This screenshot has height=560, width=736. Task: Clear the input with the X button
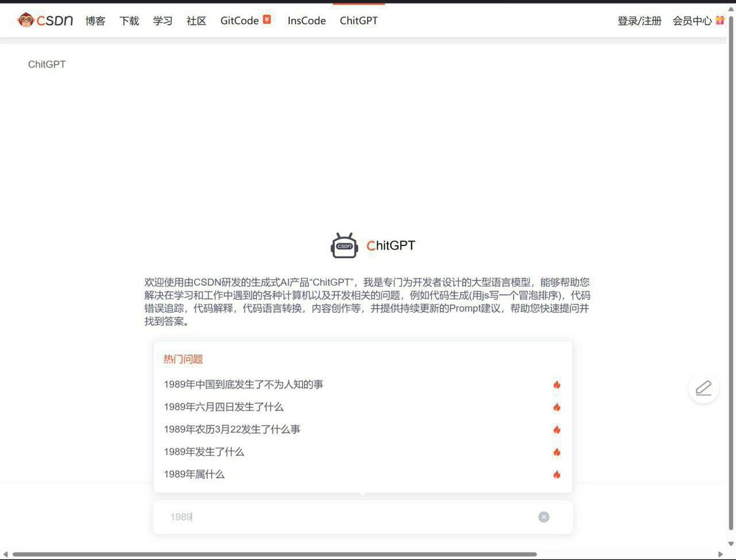pos(544,517)
